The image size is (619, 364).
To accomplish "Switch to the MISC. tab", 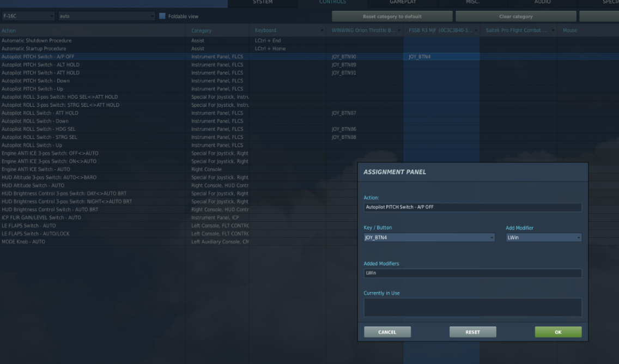I will (472, 2).
